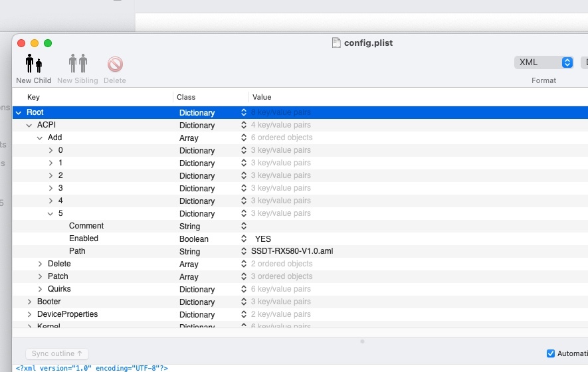Image resolution: width=588 pixels, height=372 pixels.
Task: Toggle the Automatic checkbox at bottom right
Action: [x=551, y=353]
